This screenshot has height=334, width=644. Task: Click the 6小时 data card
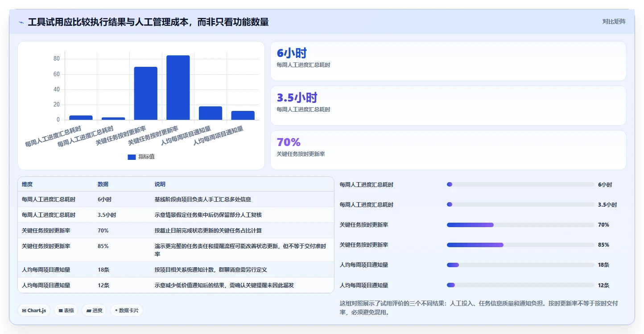pos(448,61)
